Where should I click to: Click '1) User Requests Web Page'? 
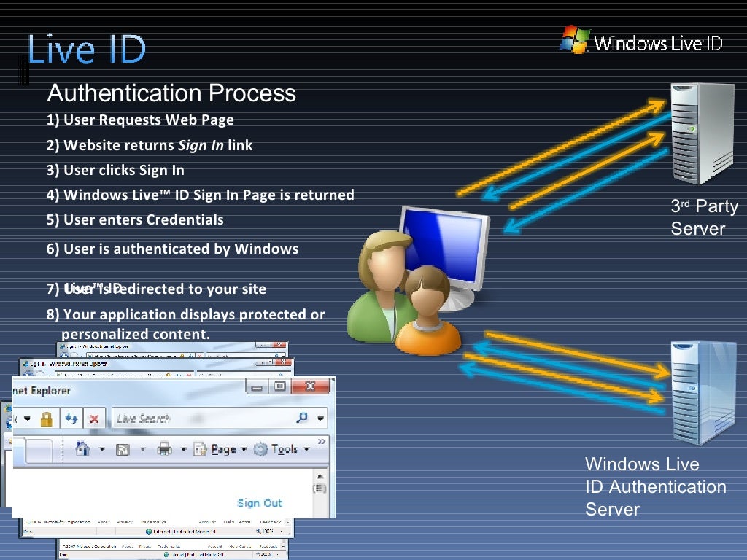[140, 120]
